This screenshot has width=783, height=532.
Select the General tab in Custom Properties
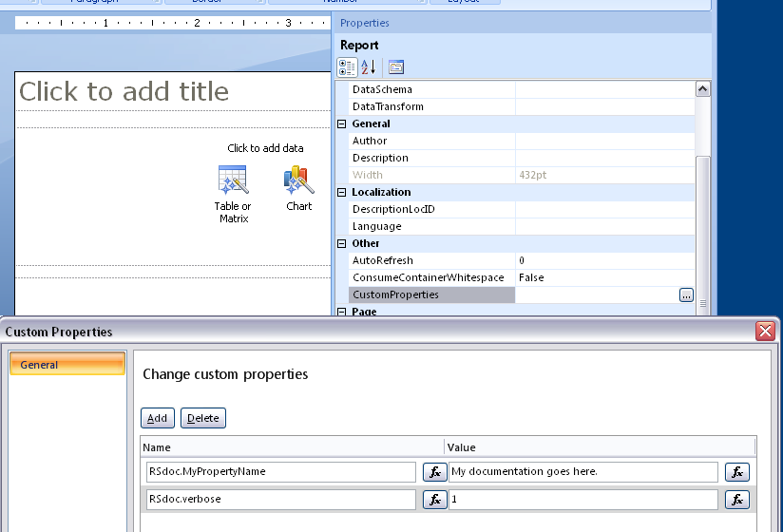(x=67, y=364)
